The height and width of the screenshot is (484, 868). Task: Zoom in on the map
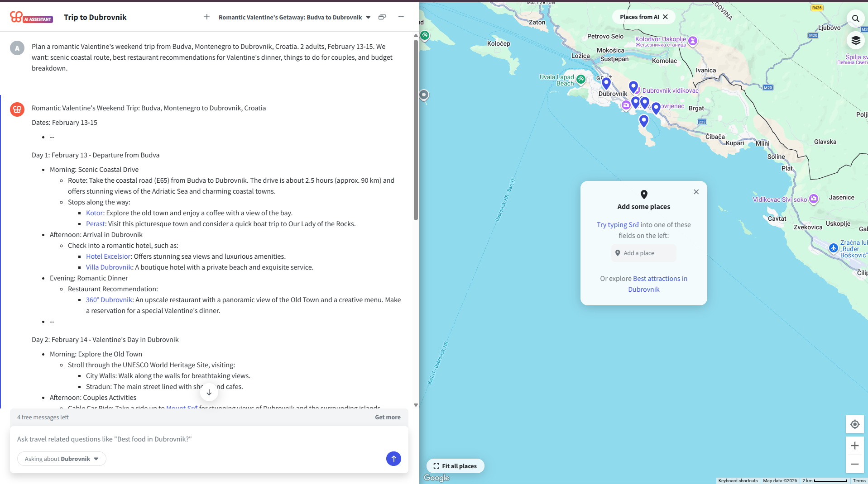[854, 446]
